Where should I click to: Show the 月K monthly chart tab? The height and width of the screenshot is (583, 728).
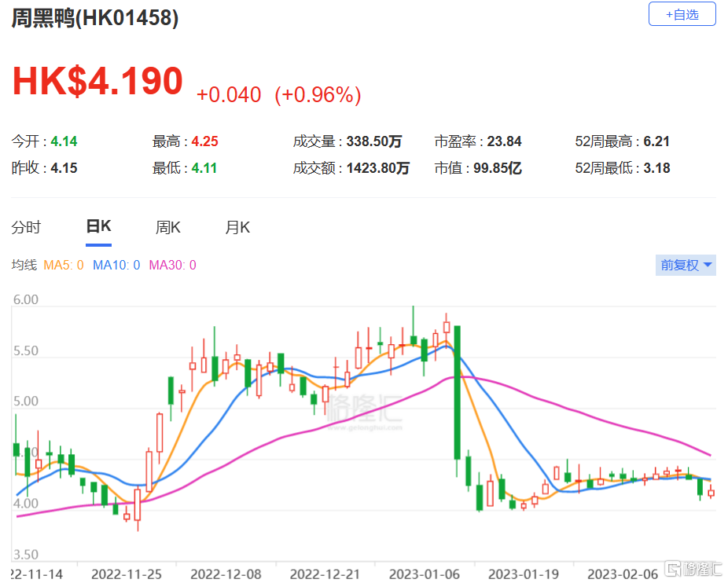(237, 227)
